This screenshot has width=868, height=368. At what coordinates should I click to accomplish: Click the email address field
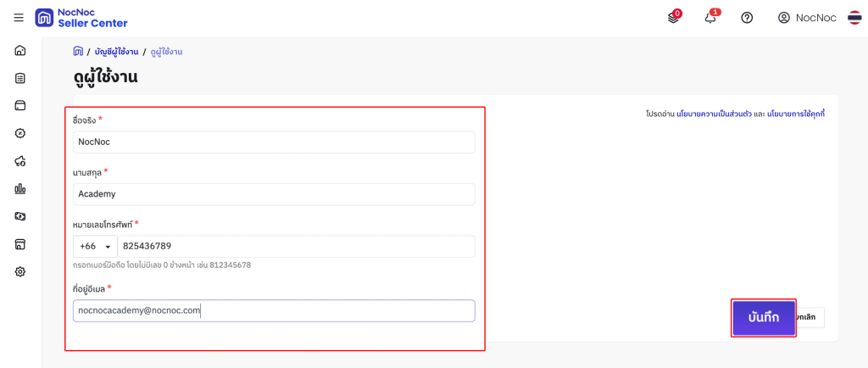[274, 310]
